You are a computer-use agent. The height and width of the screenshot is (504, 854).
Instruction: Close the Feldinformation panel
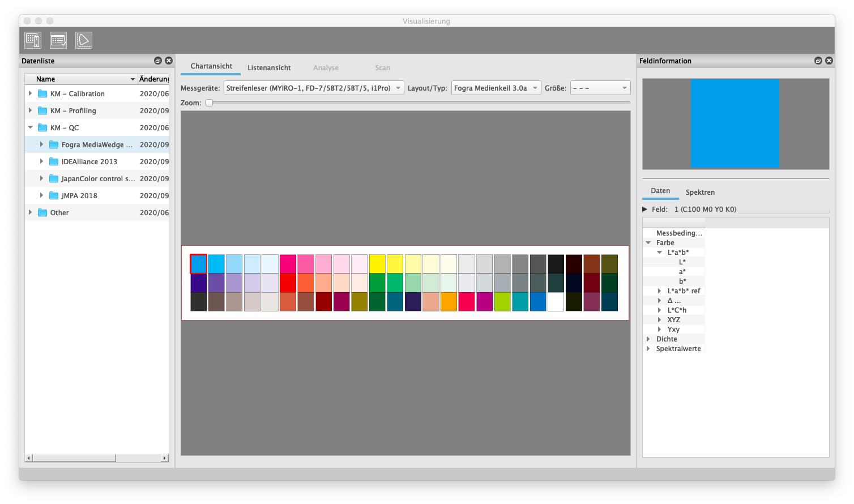point(829,61)
